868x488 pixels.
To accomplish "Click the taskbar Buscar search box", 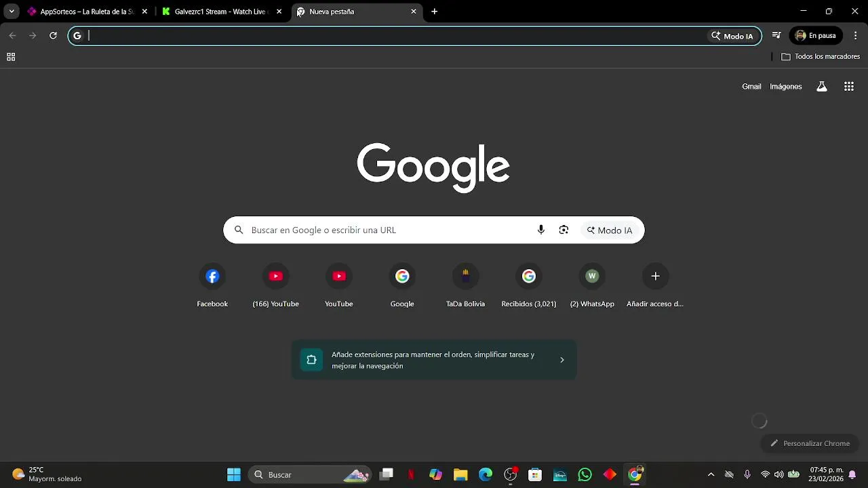I will [x=311, y=475].
